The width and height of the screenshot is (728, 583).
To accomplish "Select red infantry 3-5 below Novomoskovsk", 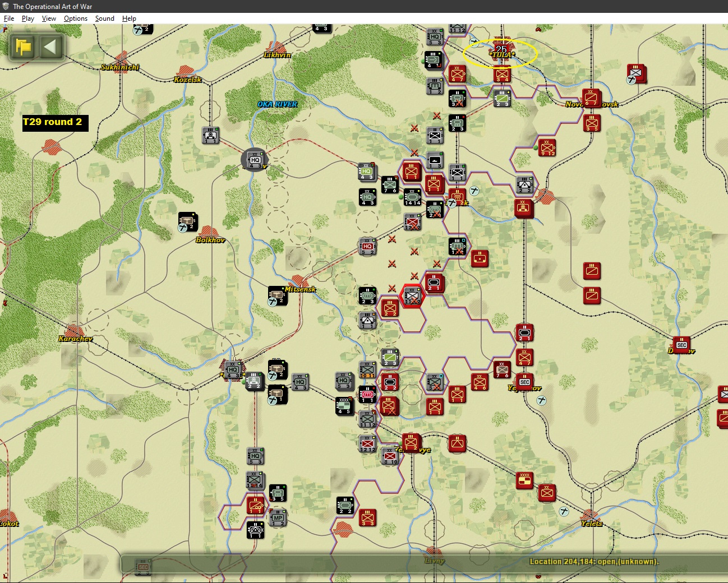I will click(x=592, y=123).
